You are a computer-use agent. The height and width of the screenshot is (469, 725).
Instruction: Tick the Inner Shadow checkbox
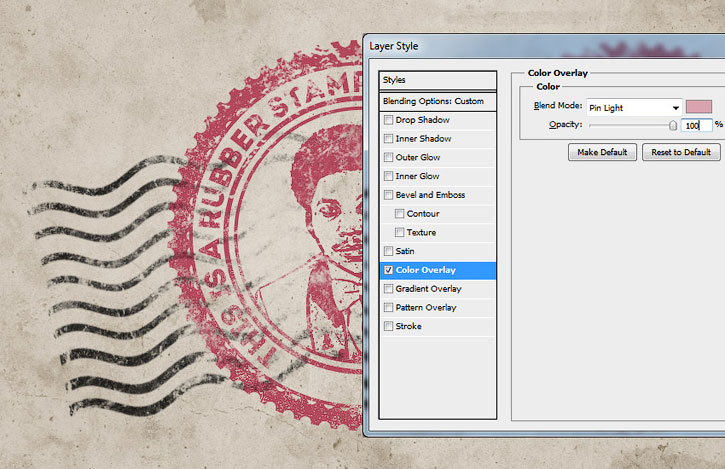(388, 139)
